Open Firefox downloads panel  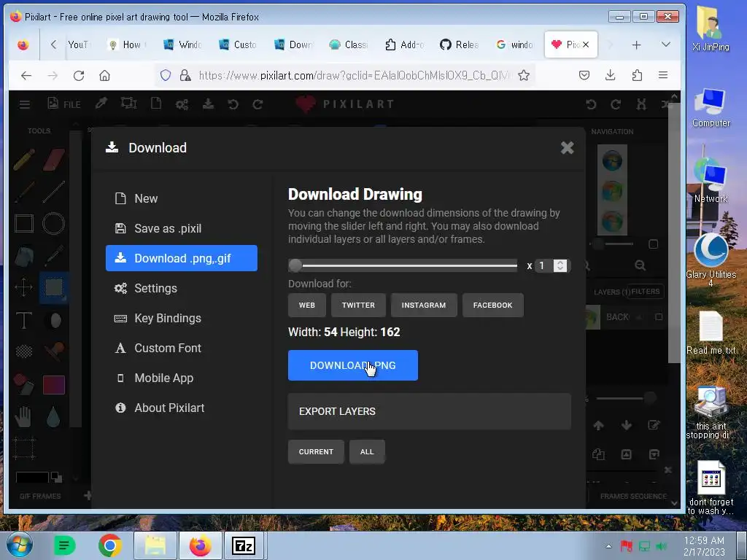(x=611, y=75)
